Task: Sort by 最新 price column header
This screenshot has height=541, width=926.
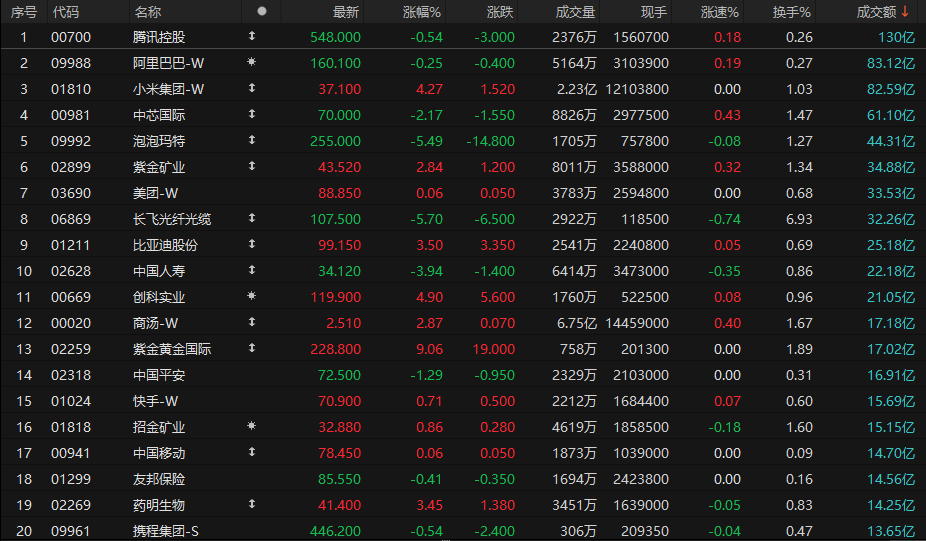Action: [345, 12]
